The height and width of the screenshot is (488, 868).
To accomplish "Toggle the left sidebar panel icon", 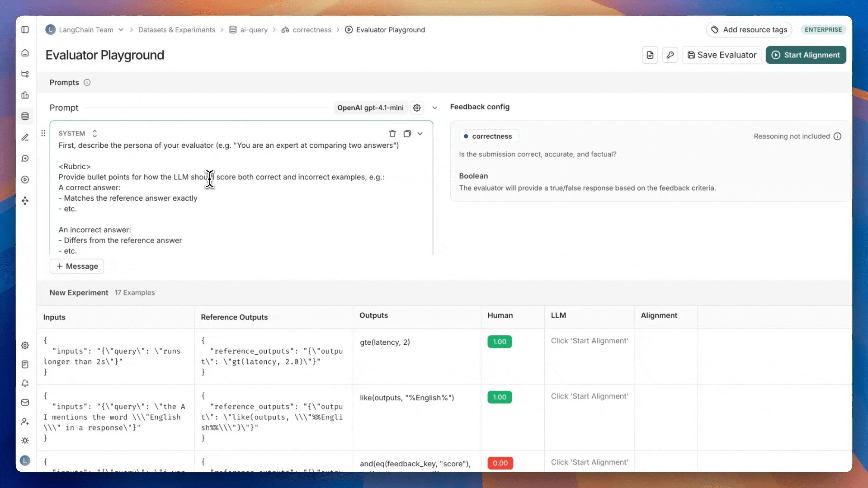I will (25, 30).
